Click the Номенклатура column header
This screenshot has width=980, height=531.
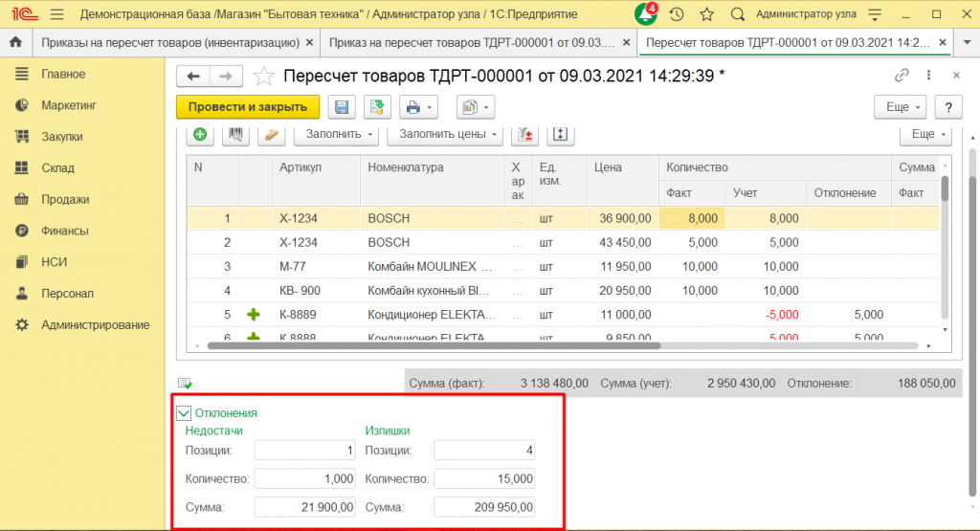click(x=432, y=180)
